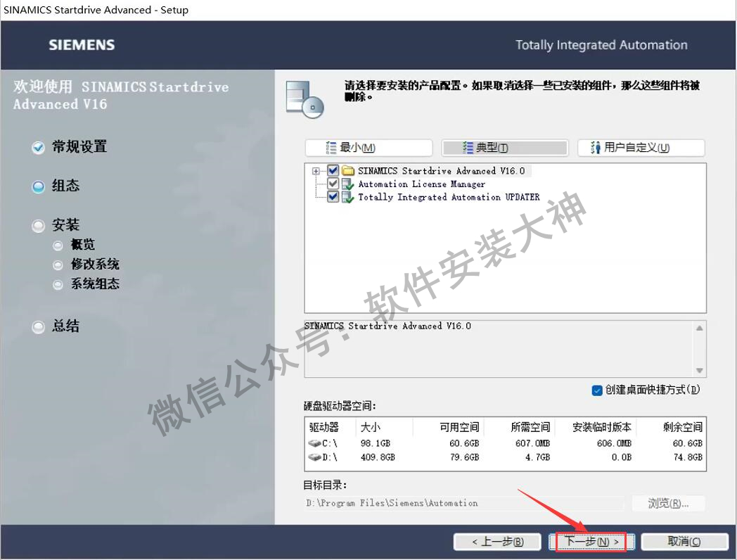The height and width of the screenshot is (560, 737).
Task: Click the 74.8GB remaining space cell
Action: (688, 457)
